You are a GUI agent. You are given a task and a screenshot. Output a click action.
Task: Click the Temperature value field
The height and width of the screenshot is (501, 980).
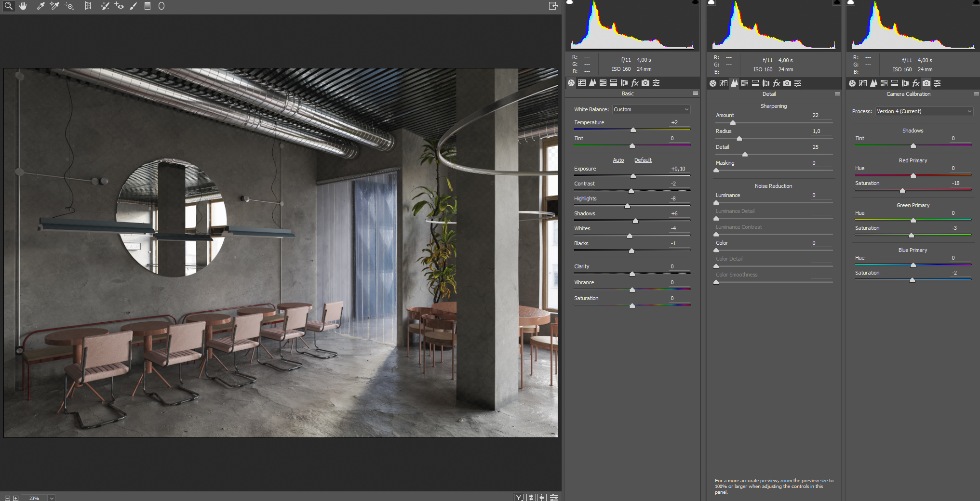680,122
